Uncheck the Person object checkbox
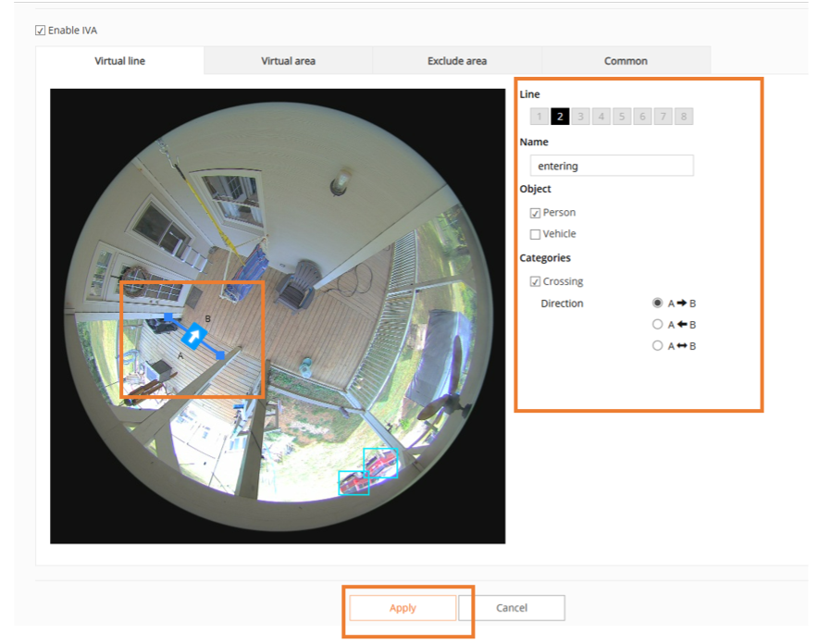Image resolution: width=818 pixels, height=644 pixels. [536, 213]
